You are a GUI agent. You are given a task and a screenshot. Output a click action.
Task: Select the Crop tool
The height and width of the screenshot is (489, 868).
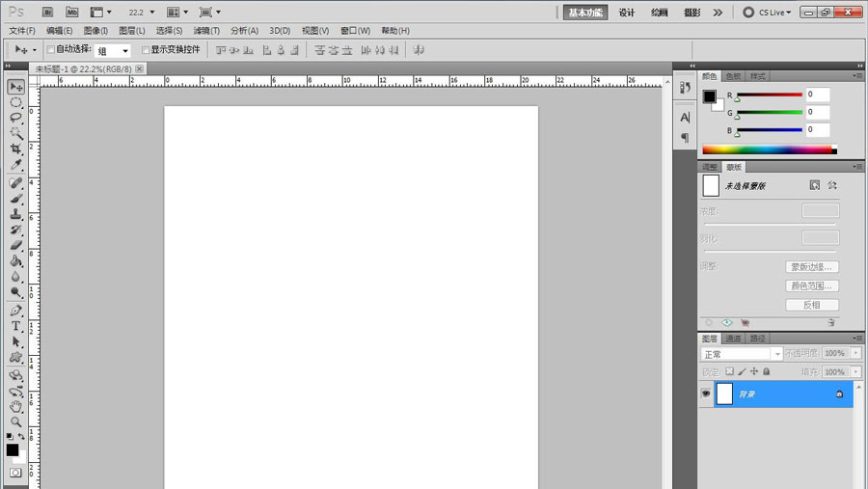[x=16, y=149]
